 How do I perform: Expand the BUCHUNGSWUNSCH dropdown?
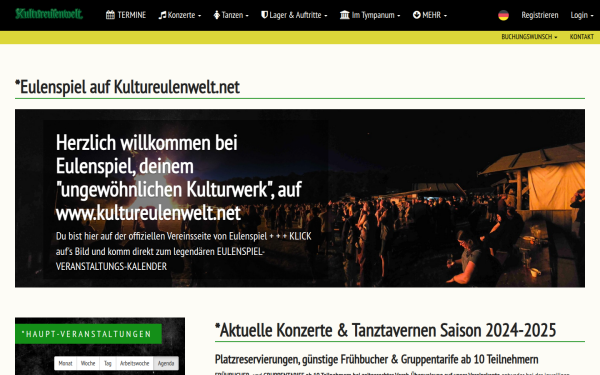pos(529,37)
